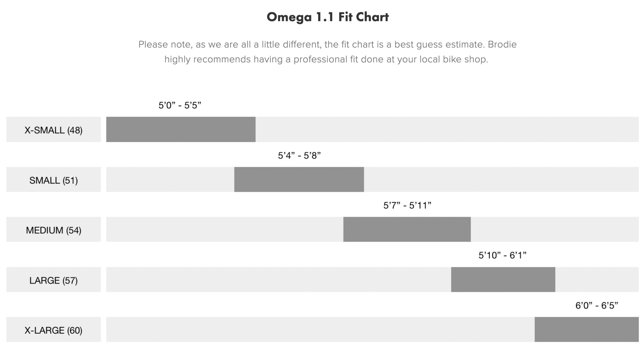The height and width of the screenshot is (349, 644).
Task: Click the light track left of Medium bar
Action: coord(225,229)
